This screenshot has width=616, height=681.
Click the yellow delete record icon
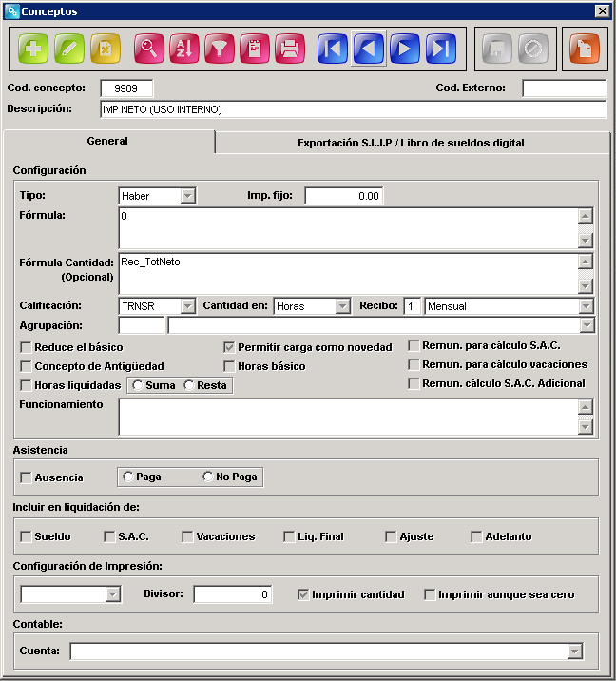click(106, 49)
